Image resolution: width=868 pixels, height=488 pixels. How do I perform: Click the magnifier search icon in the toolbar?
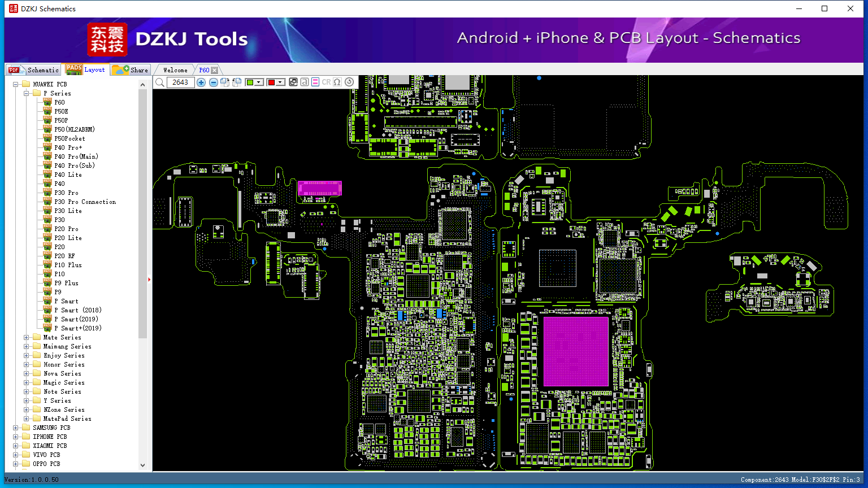coord(160,82)
